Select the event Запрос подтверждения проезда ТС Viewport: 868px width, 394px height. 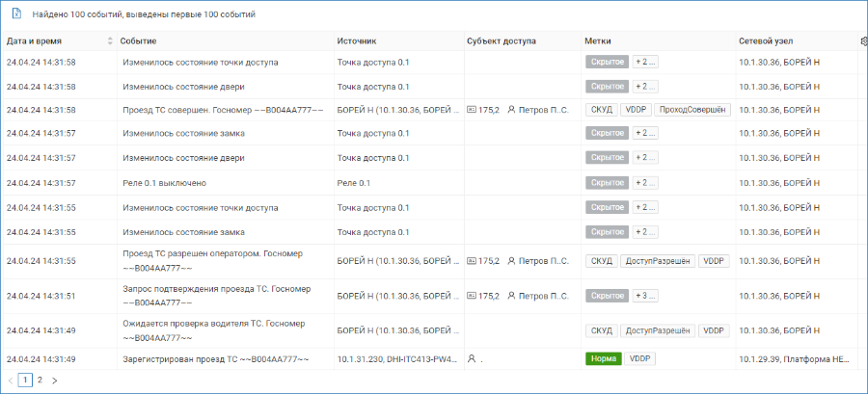216,296
